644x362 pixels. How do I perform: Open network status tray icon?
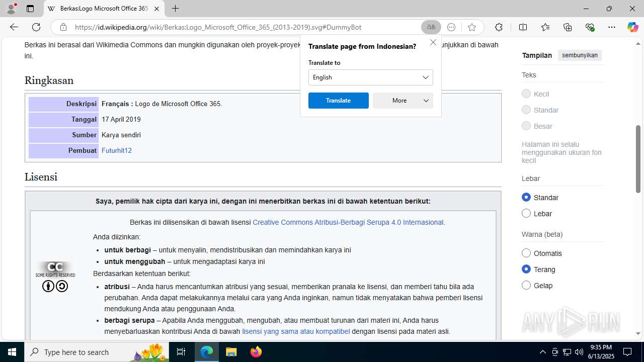[567, 352]
